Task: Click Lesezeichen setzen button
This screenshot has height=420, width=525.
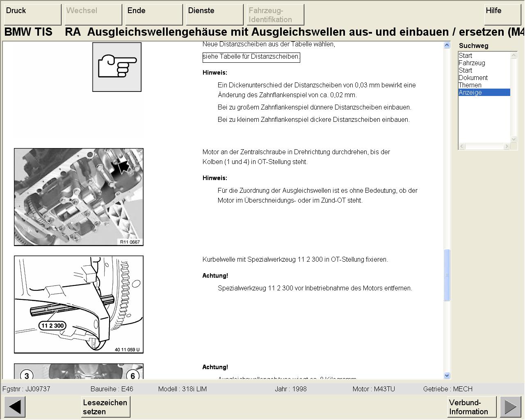Action: (105, 407)
